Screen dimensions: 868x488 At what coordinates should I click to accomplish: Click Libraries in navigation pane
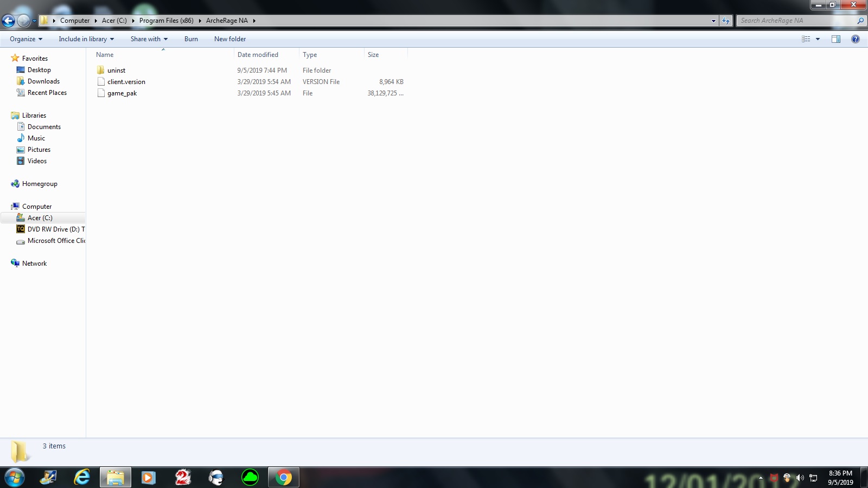pyautogui.click(x=34, y=115)
